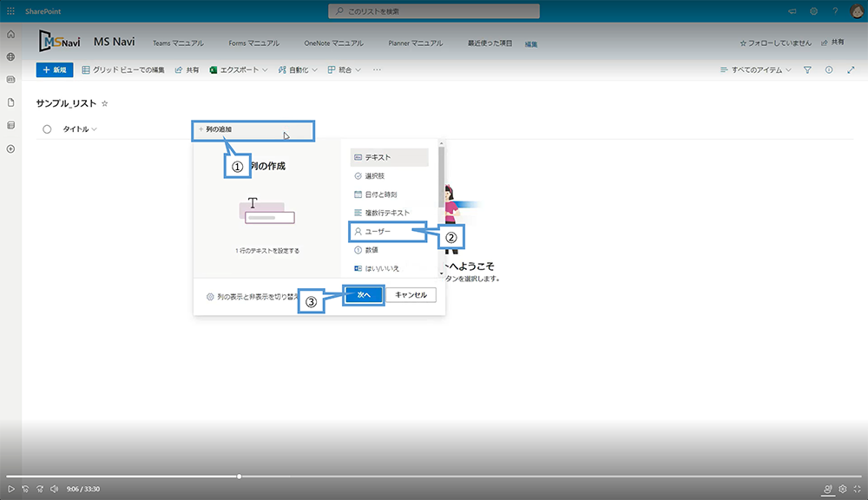868x500 pixels.
Task: Click the column type list scrollbar
Action: [x=441, y=177]
